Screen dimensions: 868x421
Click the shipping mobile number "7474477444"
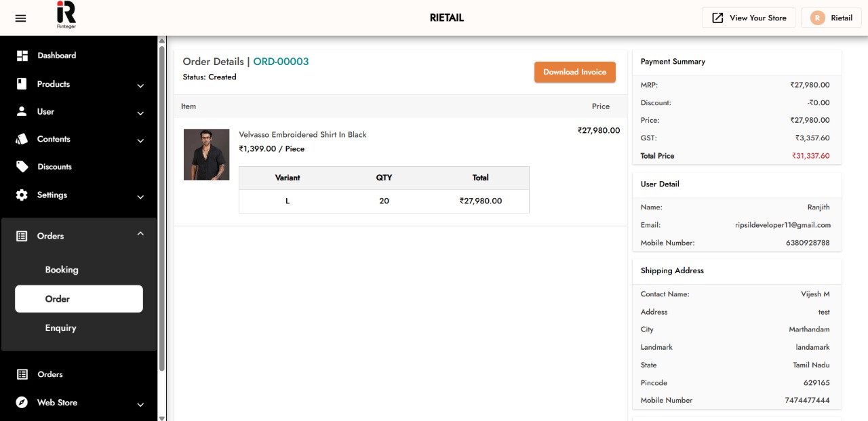point(807,400)
